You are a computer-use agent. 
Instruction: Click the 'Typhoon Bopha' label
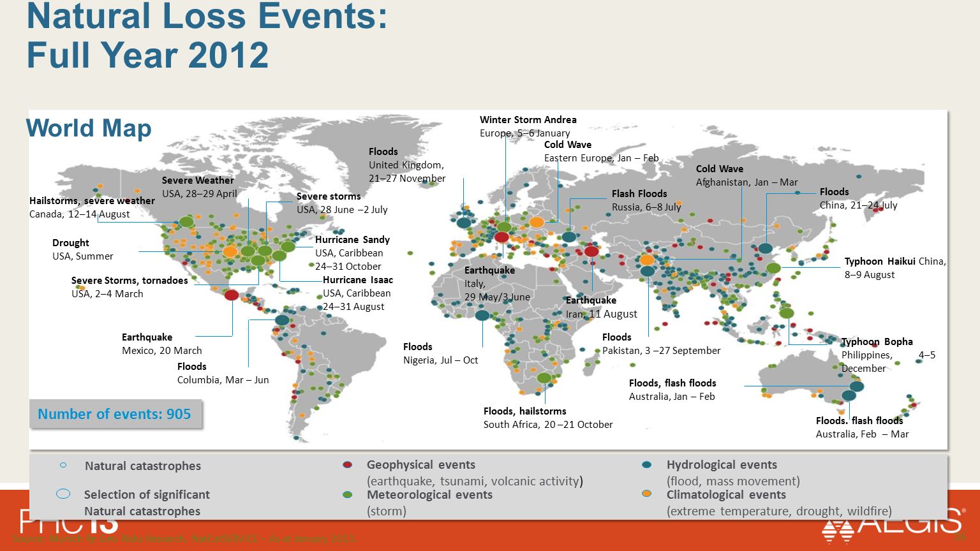click(877, 342)
